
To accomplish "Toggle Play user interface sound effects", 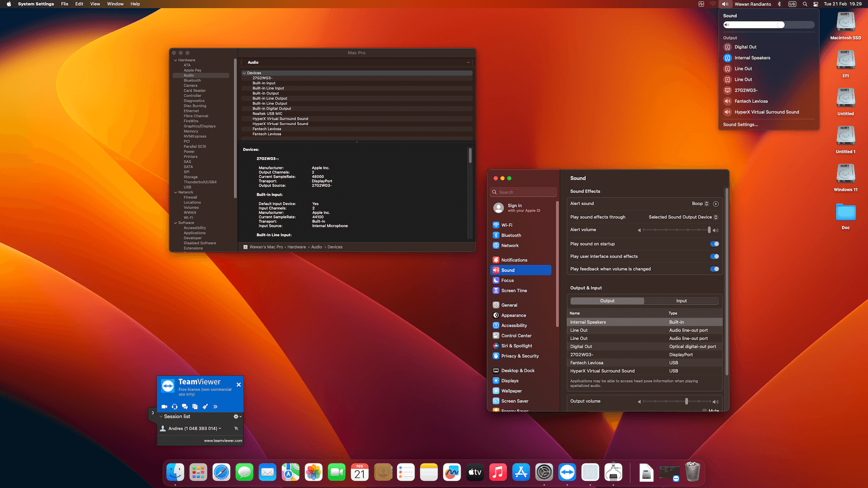I will click(714, 257).
